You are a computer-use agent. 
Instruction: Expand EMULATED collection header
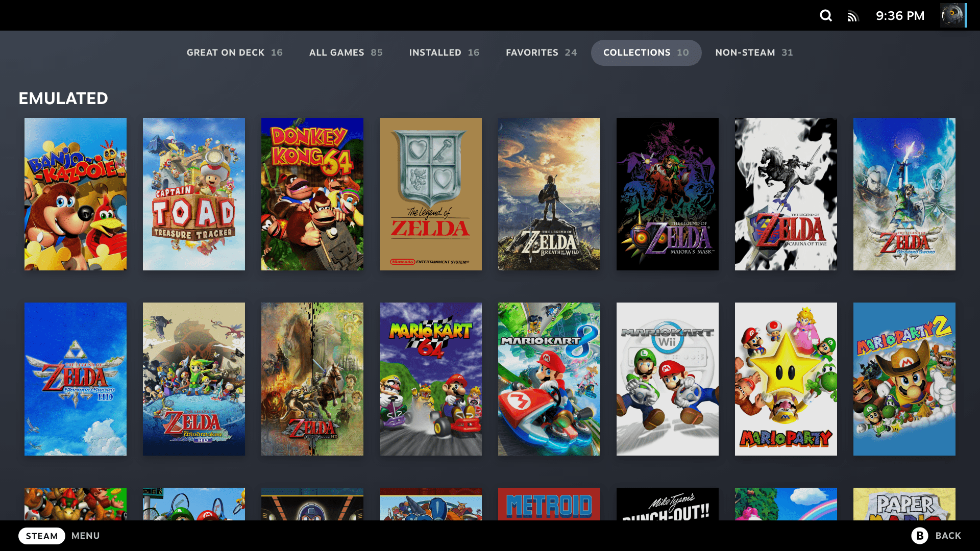click(63, 98)
